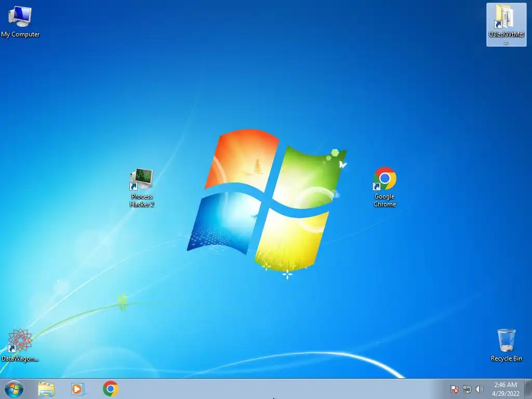This screenshot has height=399, width=532.
Task: Select the Process Hacker 2 shortcut
Action: click(142, 188)
